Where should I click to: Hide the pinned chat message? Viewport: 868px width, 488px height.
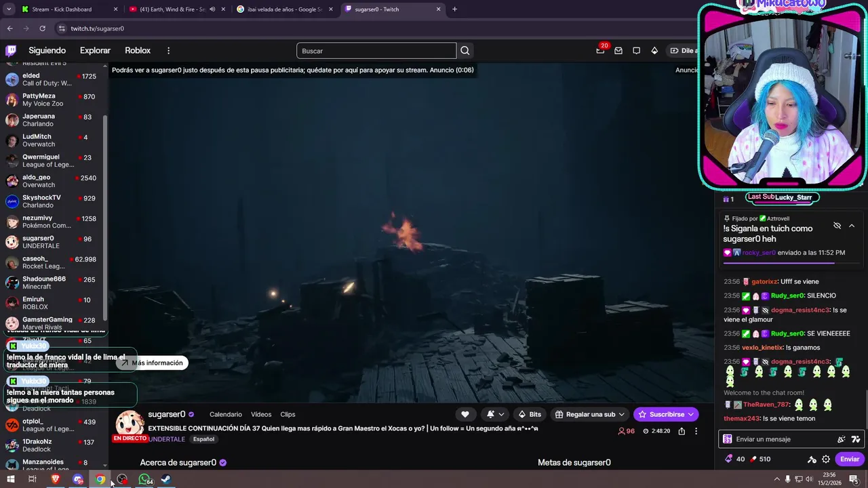coord(837,226)
